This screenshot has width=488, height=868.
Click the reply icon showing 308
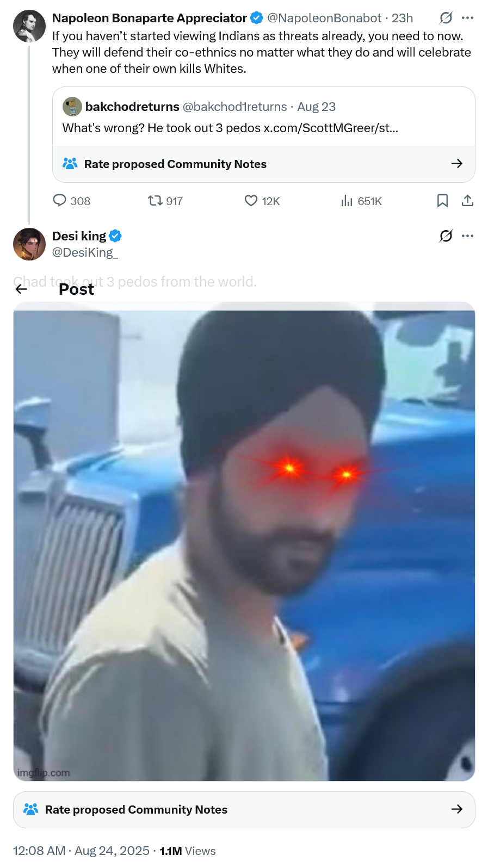59,201
